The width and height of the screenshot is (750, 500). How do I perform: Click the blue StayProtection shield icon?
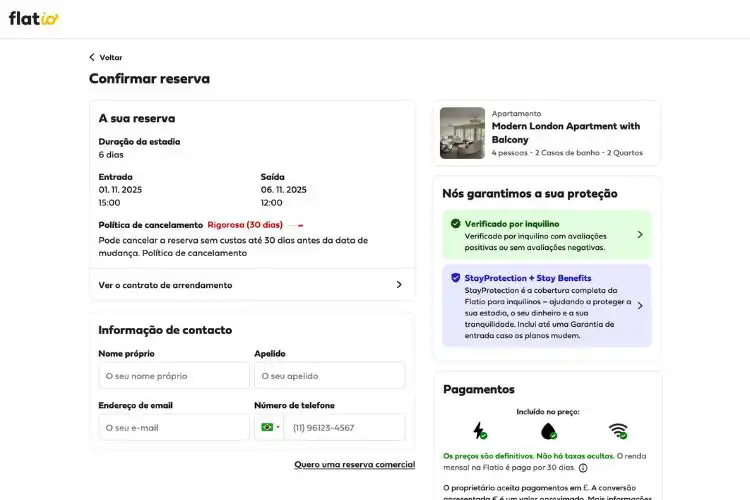(x=455, y=278)
